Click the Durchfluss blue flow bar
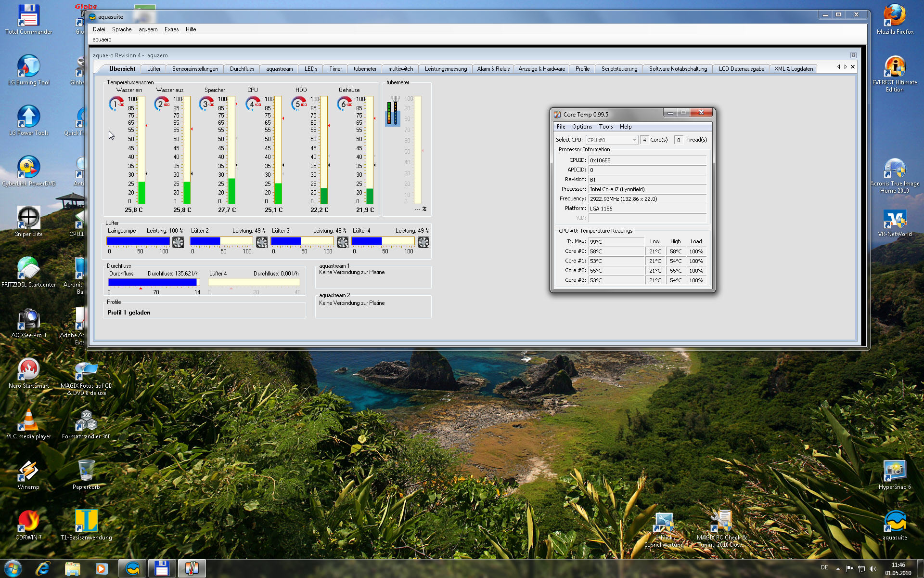The image size is (924, 578). coord(153,282)
